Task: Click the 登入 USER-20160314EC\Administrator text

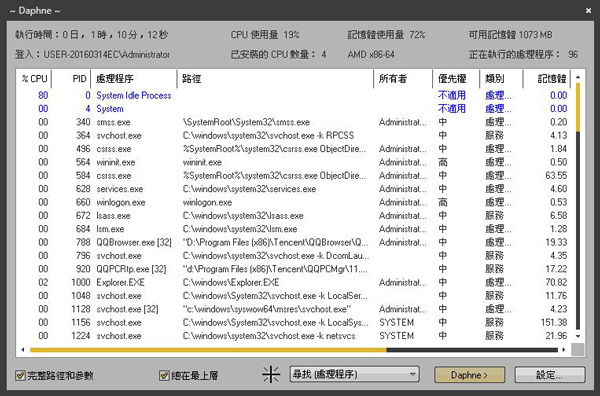Action: 92,54
